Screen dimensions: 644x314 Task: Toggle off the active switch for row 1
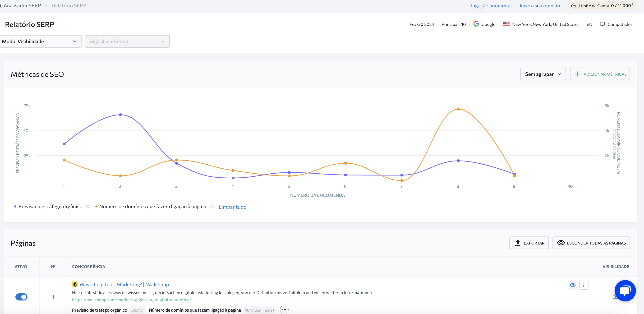click(22, 297)
